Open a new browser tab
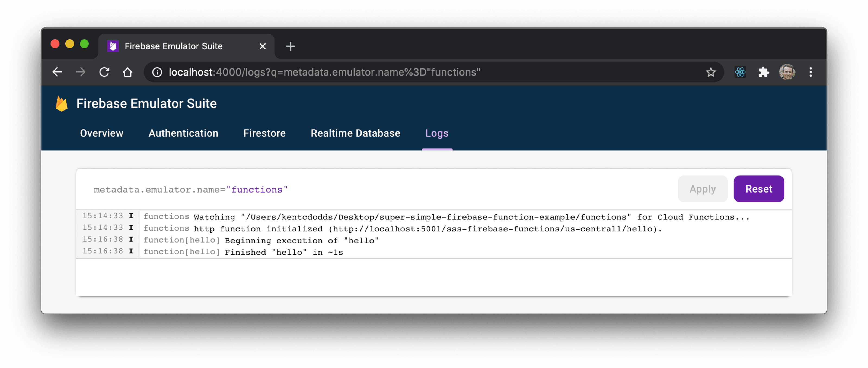The height and width of the screenshot is (368, 868). pos(291,46)
